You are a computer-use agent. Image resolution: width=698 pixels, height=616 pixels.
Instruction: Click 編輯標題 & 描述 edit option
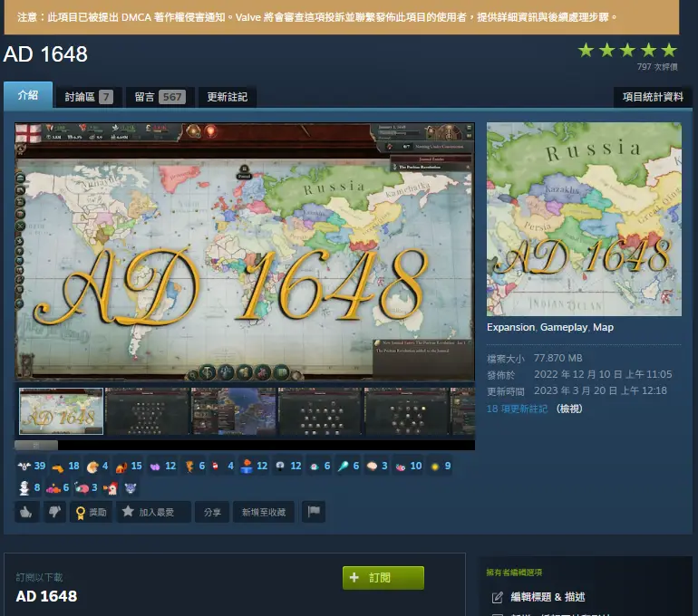[548, 597]
